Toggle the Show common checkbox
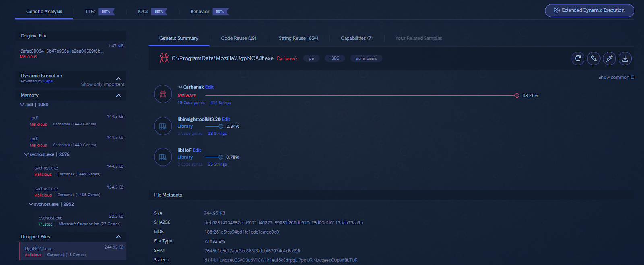 pyautogui.click(x=632, y=77)
